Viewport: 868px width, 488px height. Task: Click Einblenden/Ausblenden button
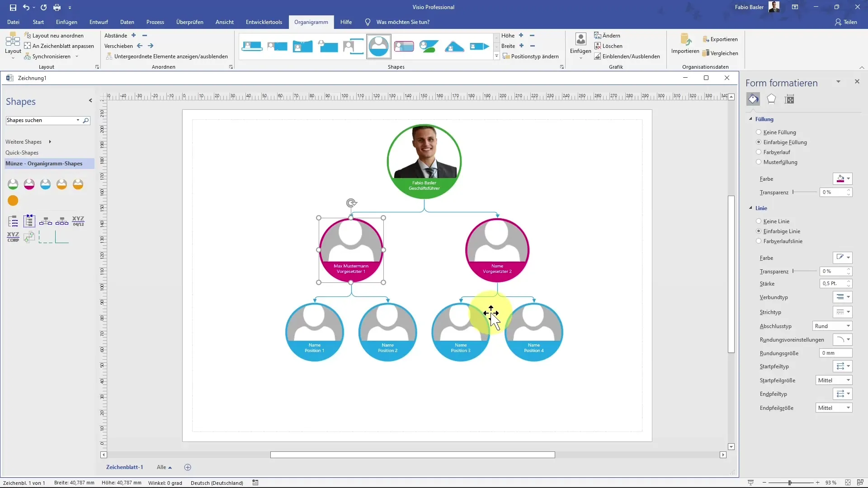click(x=627, y=56)
